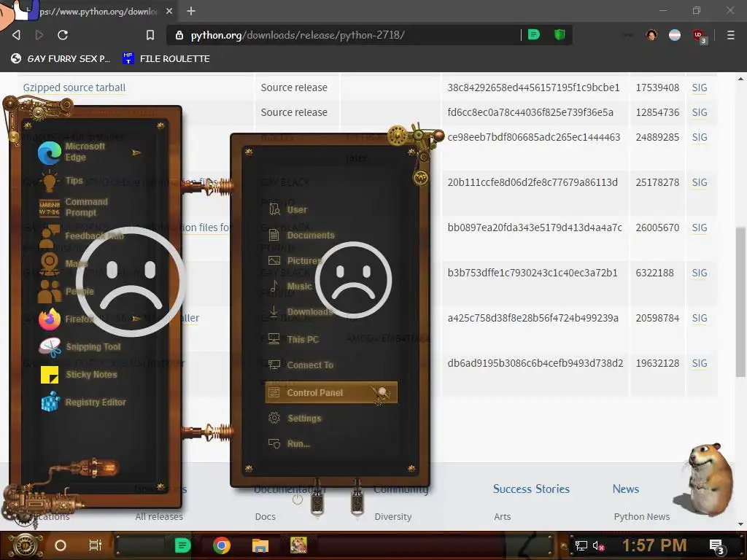Open the All releases footer link
747x560 pixels.
pyautogui.click(x=159, y=517)
